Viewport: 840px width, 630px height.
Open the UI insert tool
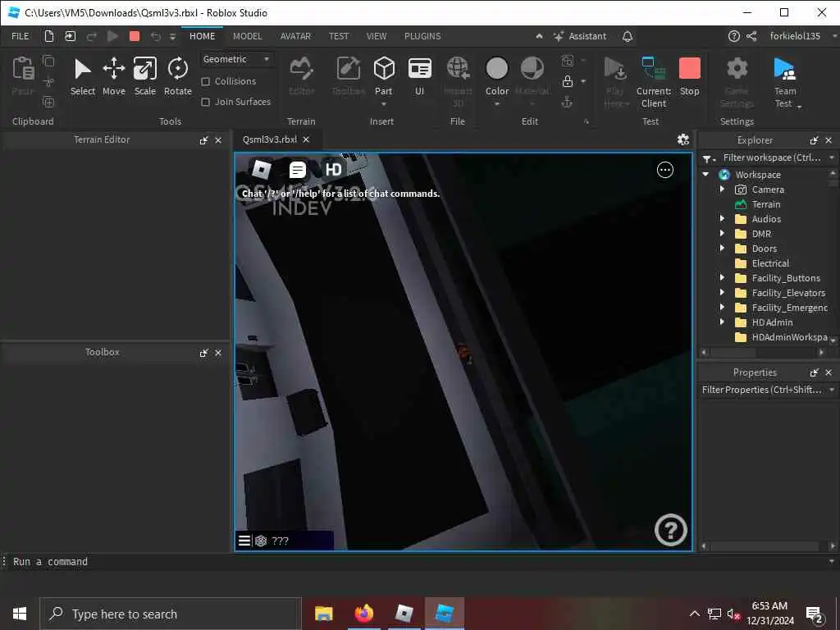click(x=419, y=76)
